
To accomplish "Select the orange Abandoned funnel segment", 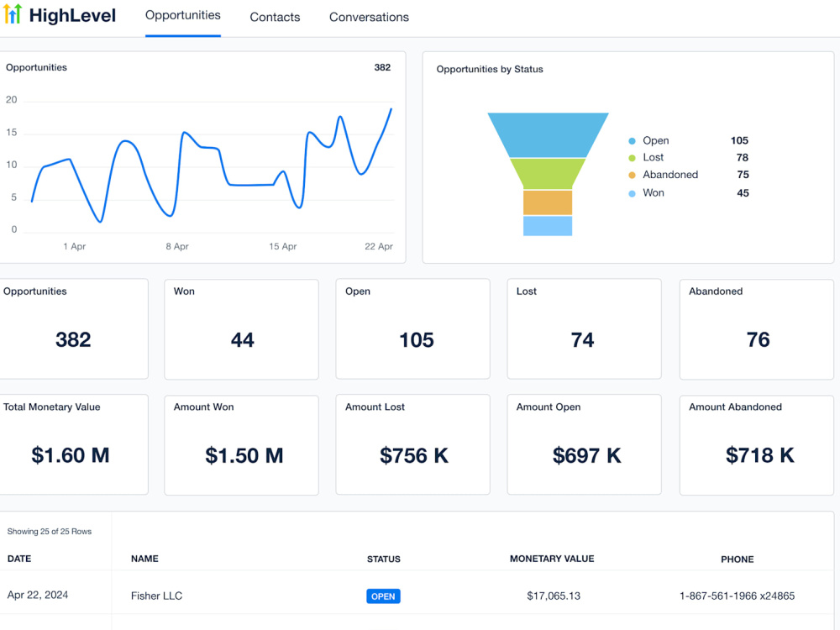I will point(548,202).
